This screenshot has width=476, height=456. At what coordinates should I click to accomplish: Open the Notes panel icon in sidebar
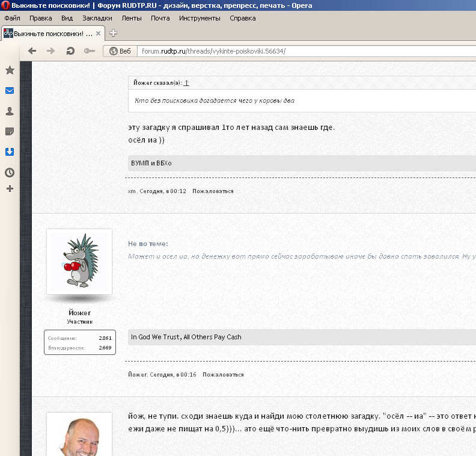coord(10,132)
